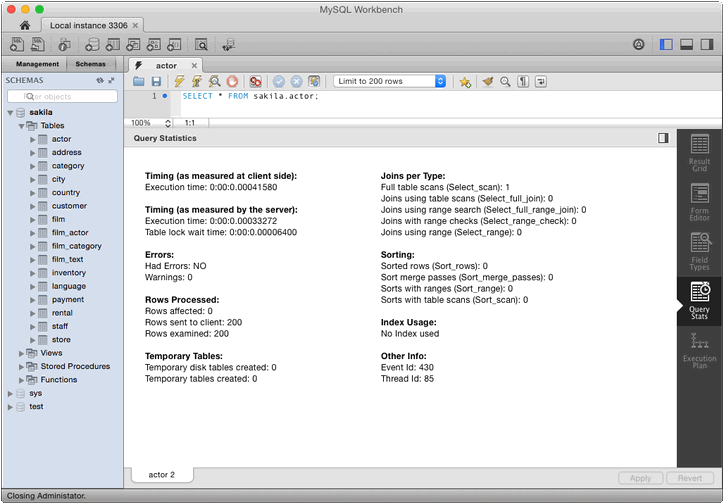Toggle the result side panel icon
The image size is (723, 503).
pos(663,138)
